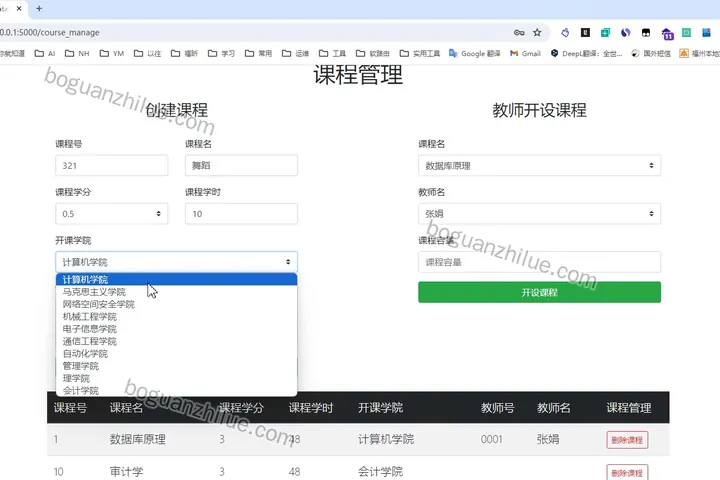Open the NH bookmarks folder
The width and height of the screenshot is (720, 480).
tap(77, 53)
